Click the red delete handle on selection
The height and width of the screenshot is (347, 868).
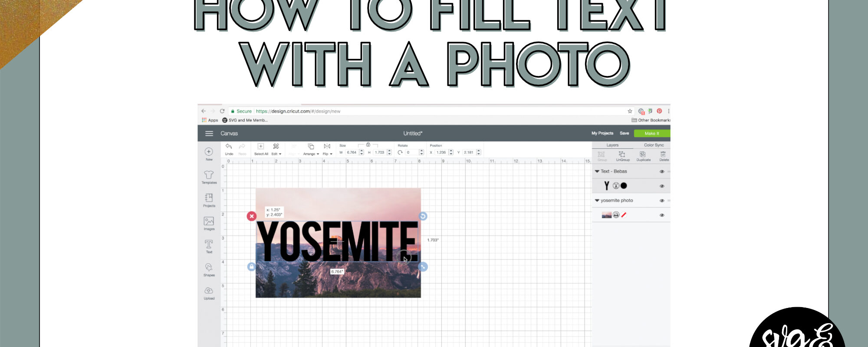(x=252, y=216)
